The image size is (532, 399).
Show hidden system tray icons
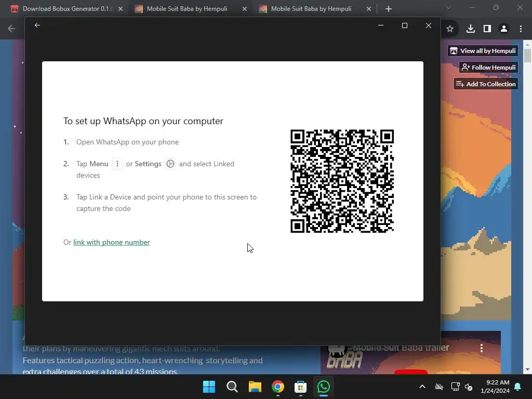click(x=422, y=387)
